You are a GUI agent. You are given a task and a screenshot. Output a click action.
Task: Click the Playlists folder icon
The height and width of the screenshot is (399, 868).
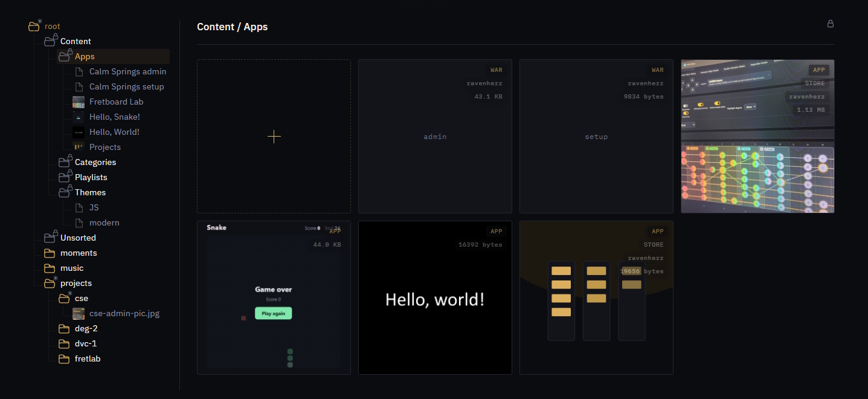point(65,177)
